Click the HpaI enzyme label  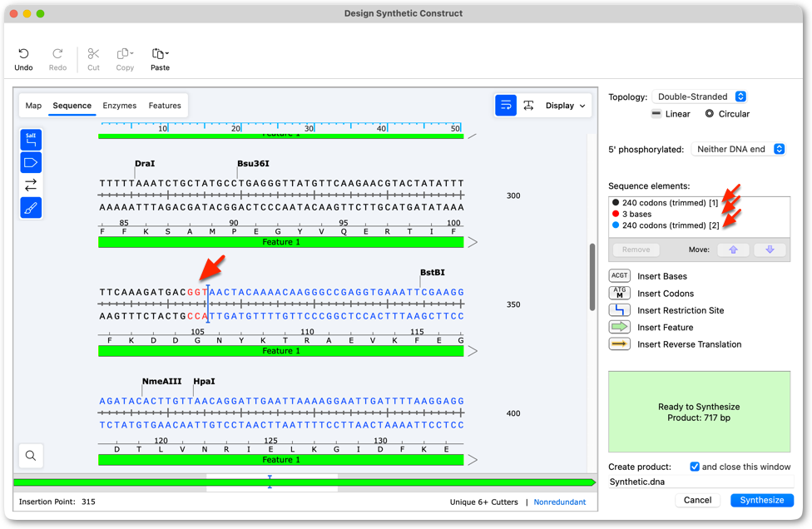204,381
